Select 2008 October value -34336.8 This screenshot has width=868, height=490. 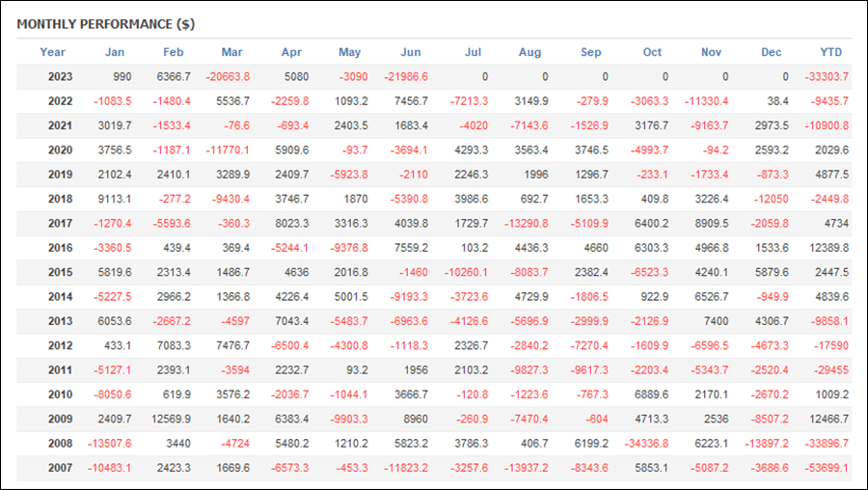point(646,444)
